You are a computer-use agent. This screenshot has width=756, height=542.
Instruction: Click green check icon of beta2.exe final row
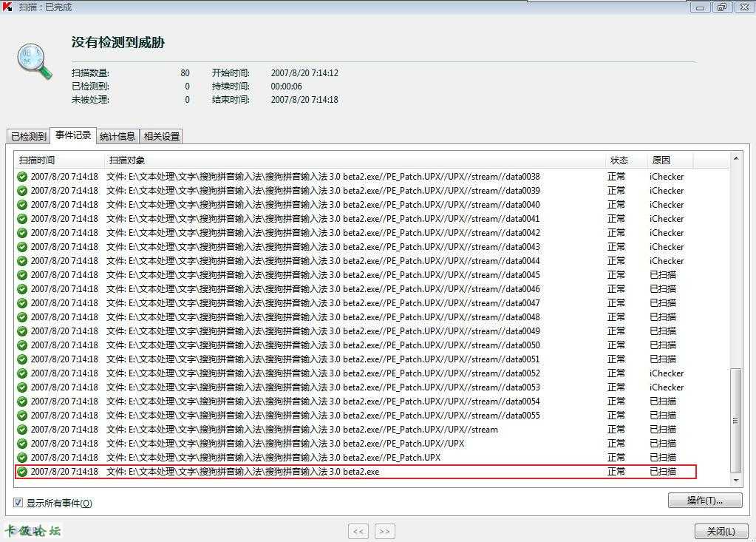22,472
